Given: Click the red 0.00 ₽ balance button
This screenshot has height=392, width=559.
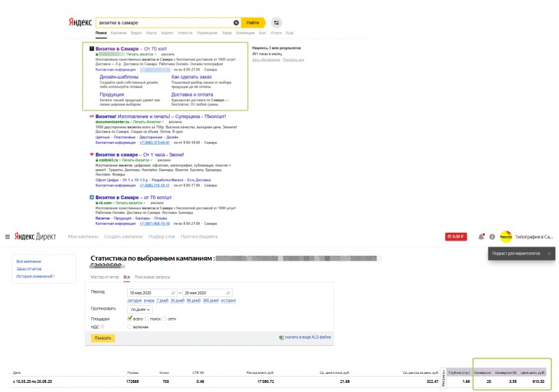Looking at the screenshot, I should click(x=456, y=237).
